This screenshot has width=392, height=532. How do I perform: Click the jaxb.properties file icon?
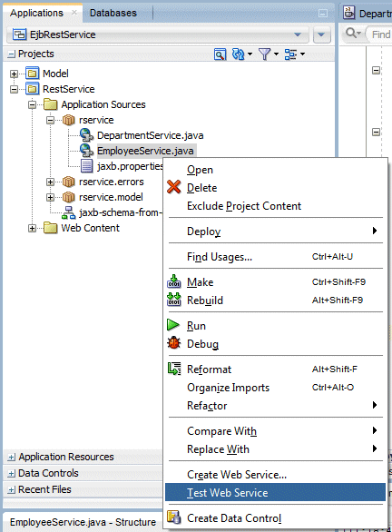(x=87, y=166)
